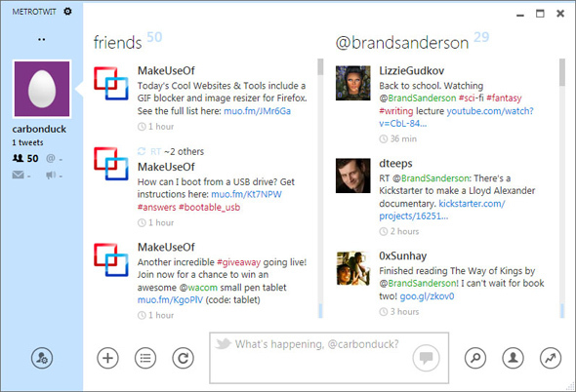Click the friends count 50 in sidebar
Viewport: 576px width, 392px height.
[25, 159]
